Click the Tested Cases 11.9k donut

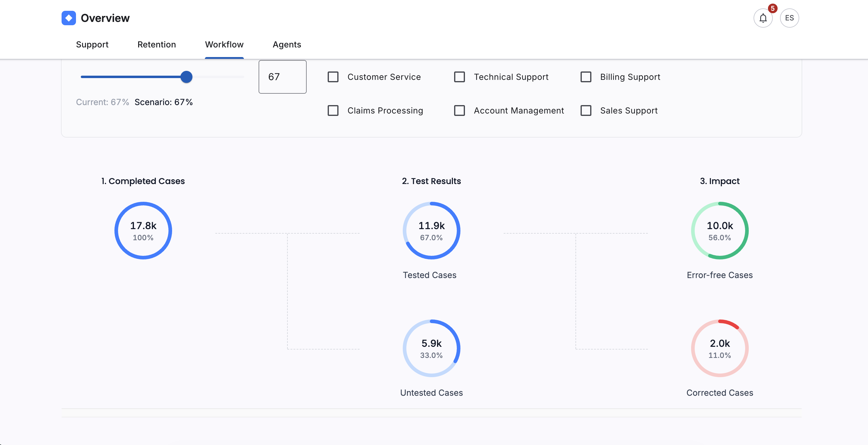click(x=431, y=231)
